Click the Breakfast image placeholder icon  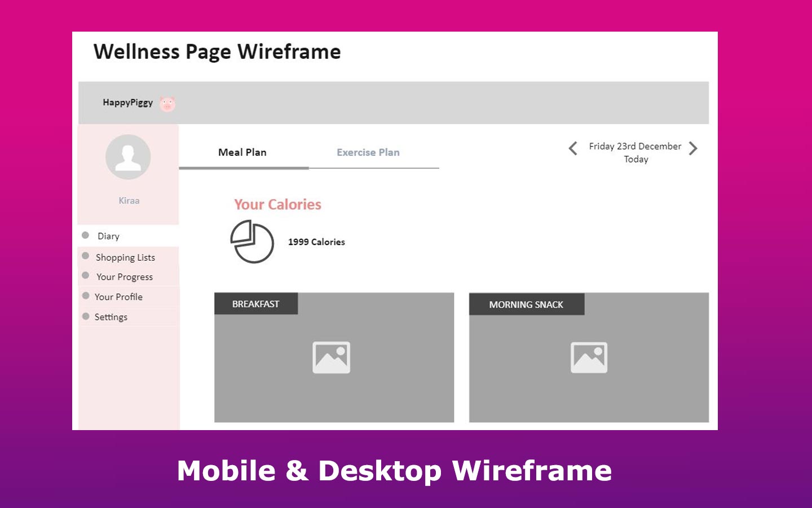332,357
